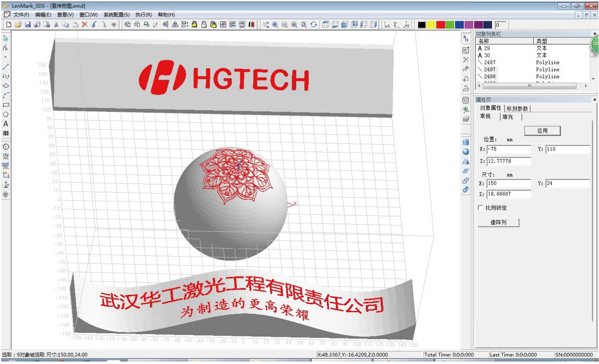Pick the black color swatch
The image size is (599, 364).
[421, 24]
